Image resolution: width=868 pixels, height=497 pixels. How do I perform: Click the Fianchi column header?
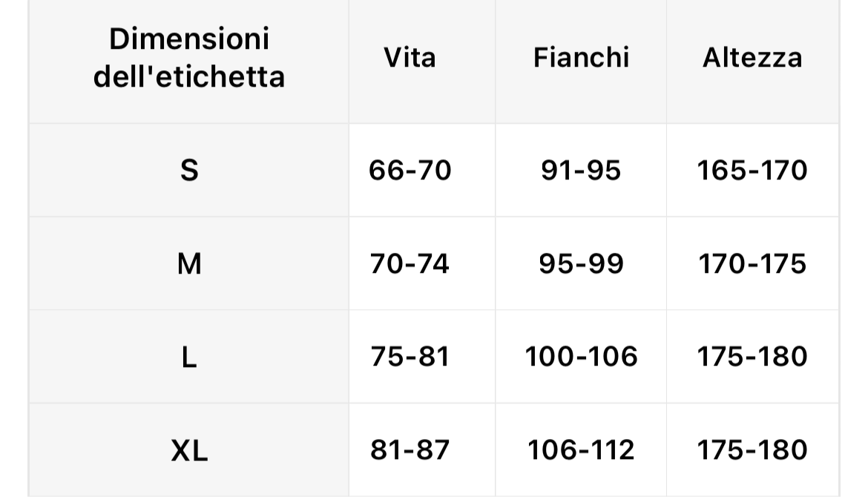click(x=581, y=58)
